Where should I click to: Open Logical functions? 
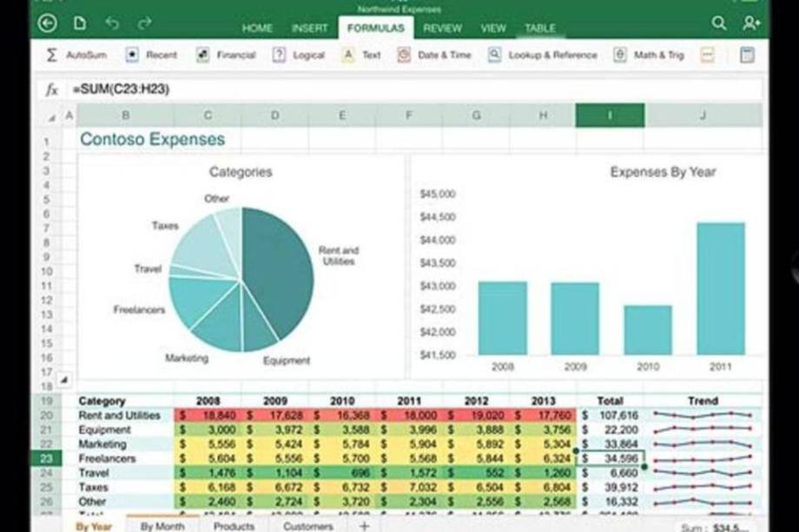click(x=299, y=55)
